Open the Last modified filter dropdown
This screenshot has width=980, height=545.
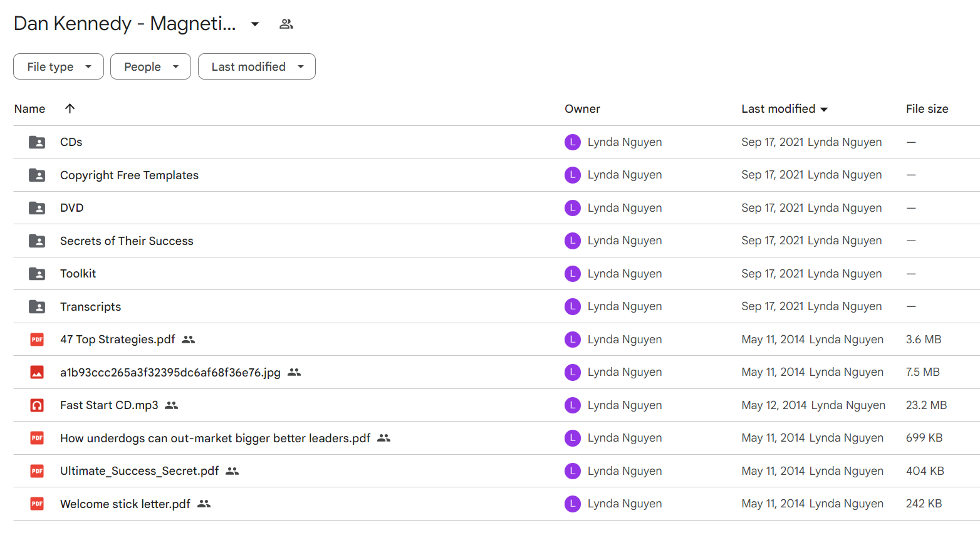point(256,66)
